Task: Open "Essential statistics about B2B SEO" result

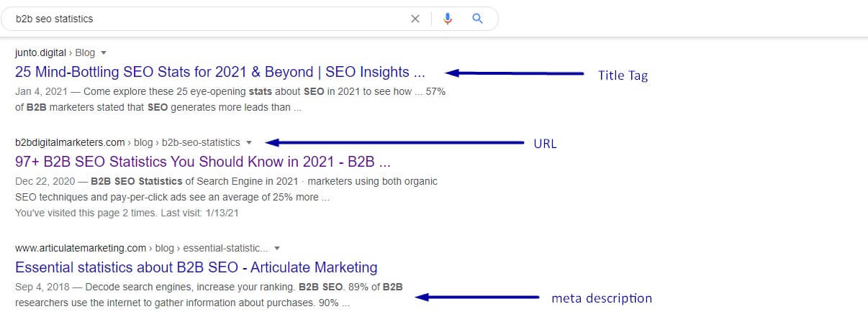Action: tap(196, 267)
